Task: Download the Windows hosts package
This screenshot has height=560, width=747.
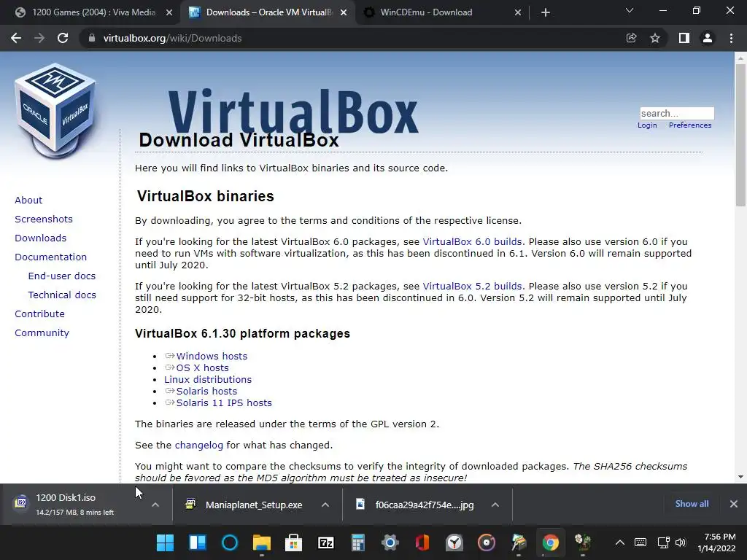Action: click(x=212, y=356)
